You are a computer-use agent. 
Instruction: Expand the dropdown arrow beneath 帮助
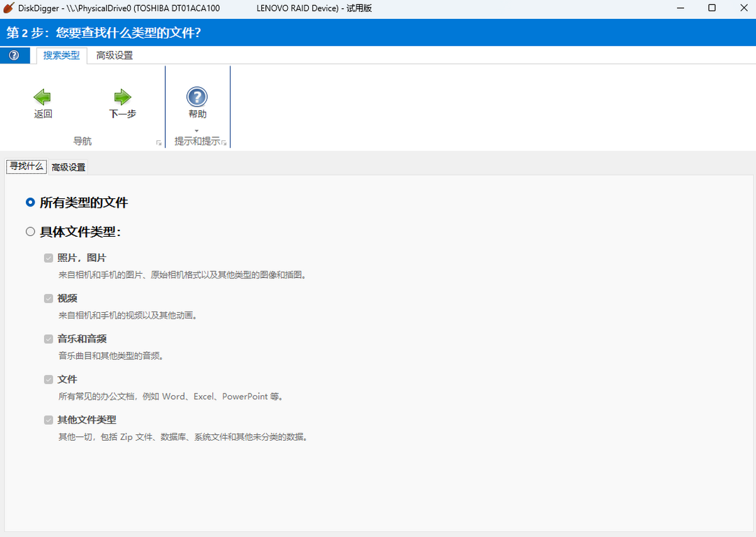point(197,131)
